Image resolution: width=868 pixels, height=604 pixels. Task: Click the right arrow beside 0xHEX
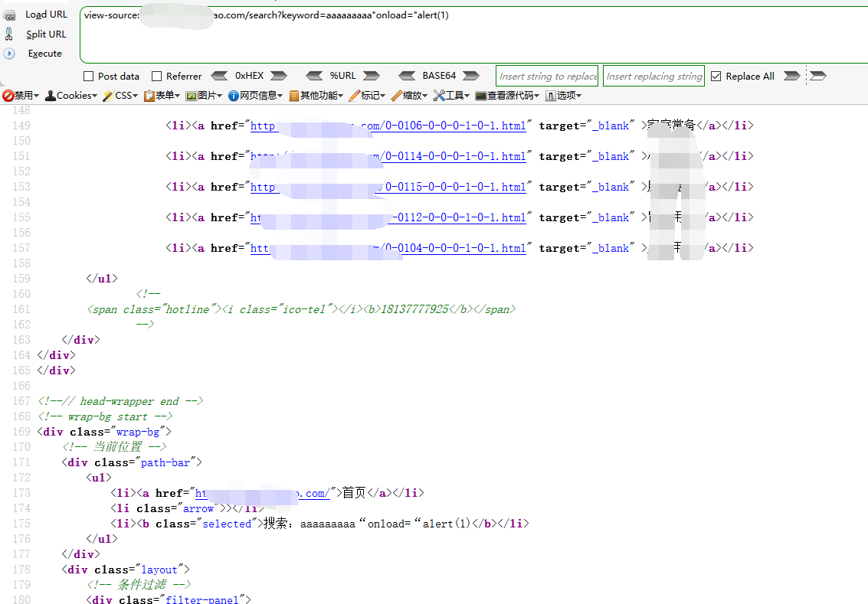point(278,76)
